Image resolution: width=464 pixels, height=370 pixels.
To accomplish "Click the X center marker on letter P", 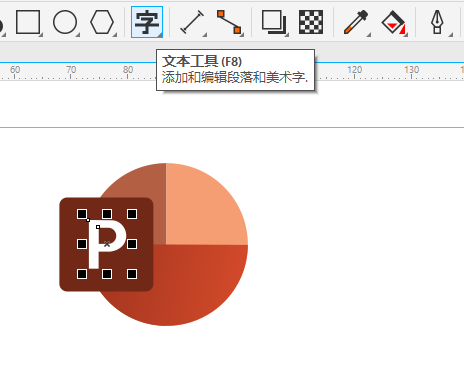I will tap(107, 244).
